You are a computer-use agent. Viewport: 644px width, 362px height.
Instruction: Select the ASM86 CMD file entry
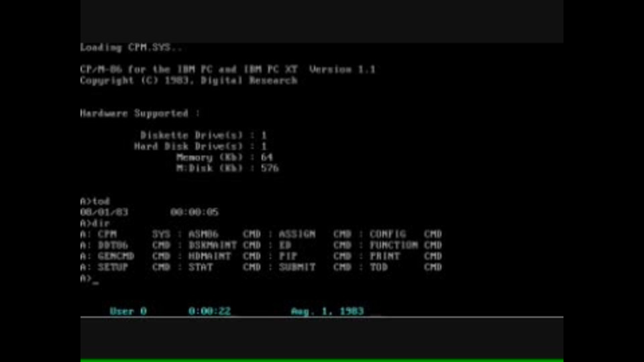[225, 235]
